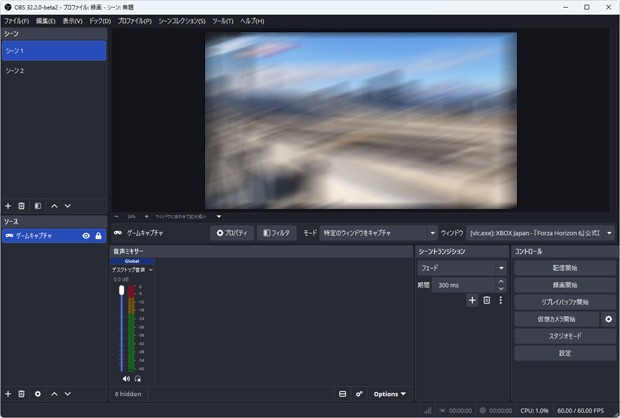
Task: Open the プロパティ button for game capture
Action: click(x=232, y=233)
